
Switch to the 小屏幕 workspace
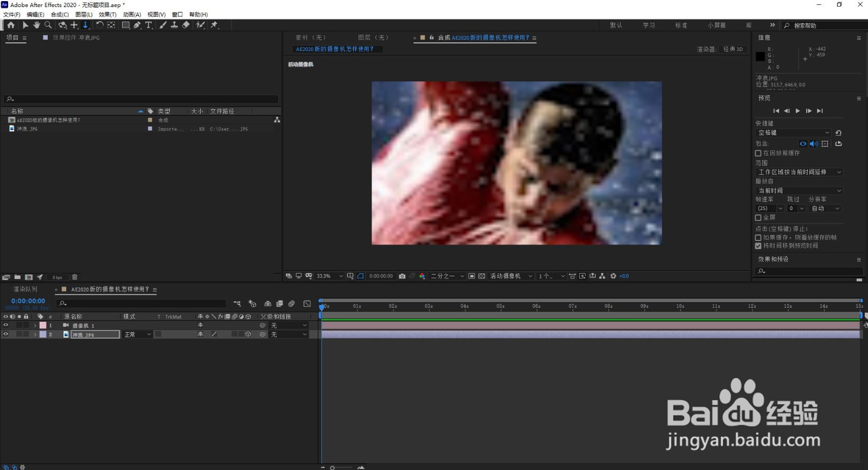(717, 26)
